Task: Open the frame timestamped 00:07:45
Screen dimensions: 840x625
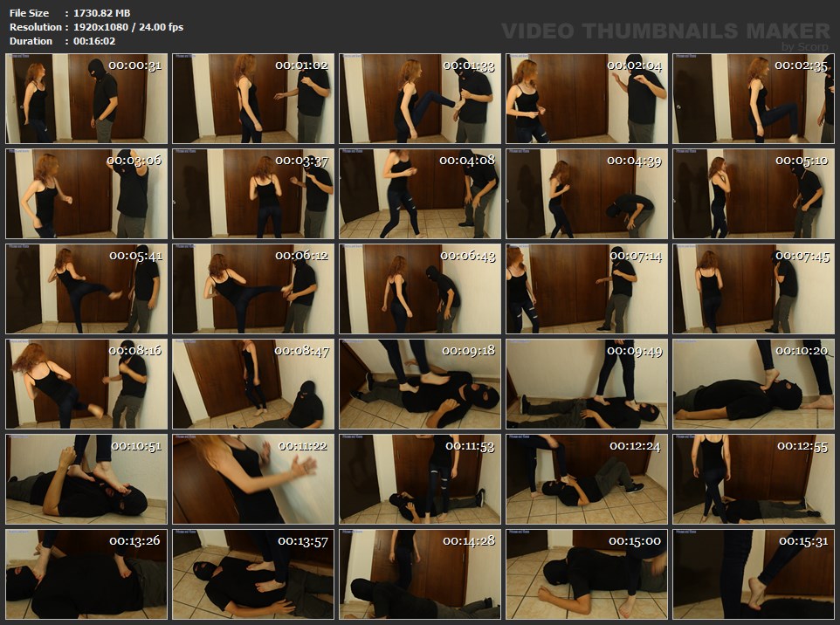Action: [754, 289]
